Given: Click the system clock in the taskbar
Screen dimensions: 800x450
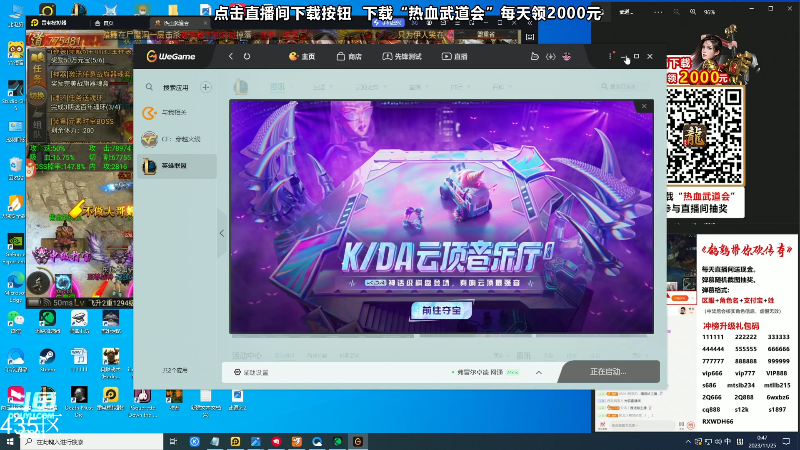Looking at the screenshot, I should (x=762, y=441).
